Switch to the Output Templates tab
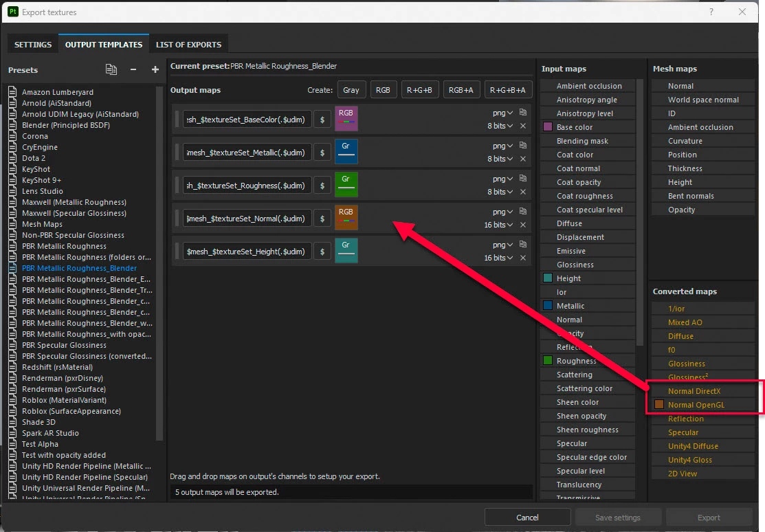 point(103,45)
